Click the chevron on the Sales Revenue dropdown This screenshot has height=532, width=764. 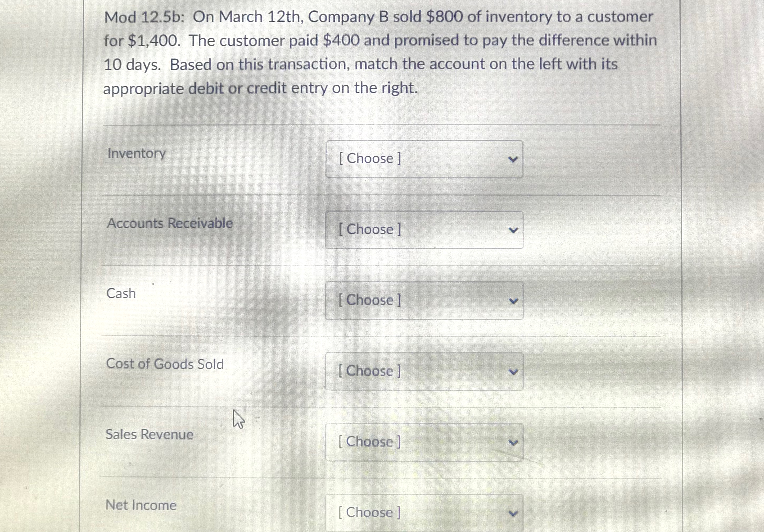point(514,443)
